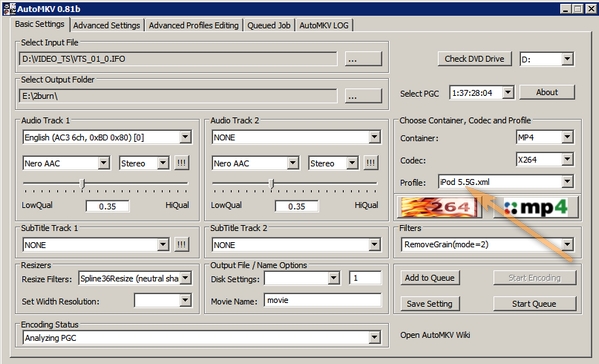Expand Audio Track 2 Nero AAC encoder dropdown
Screen dimensions: 599x364
click(293, 163)
